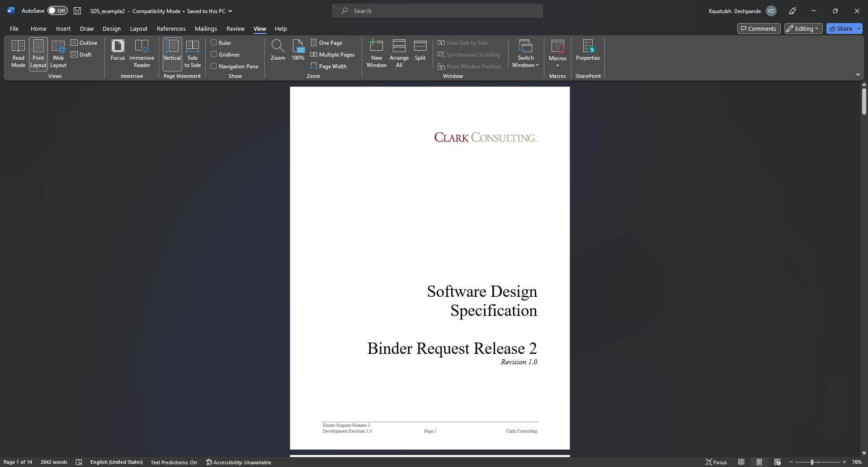This screenshot has height=467, width=868.
Task: Open the File tab
Action: 14,29
